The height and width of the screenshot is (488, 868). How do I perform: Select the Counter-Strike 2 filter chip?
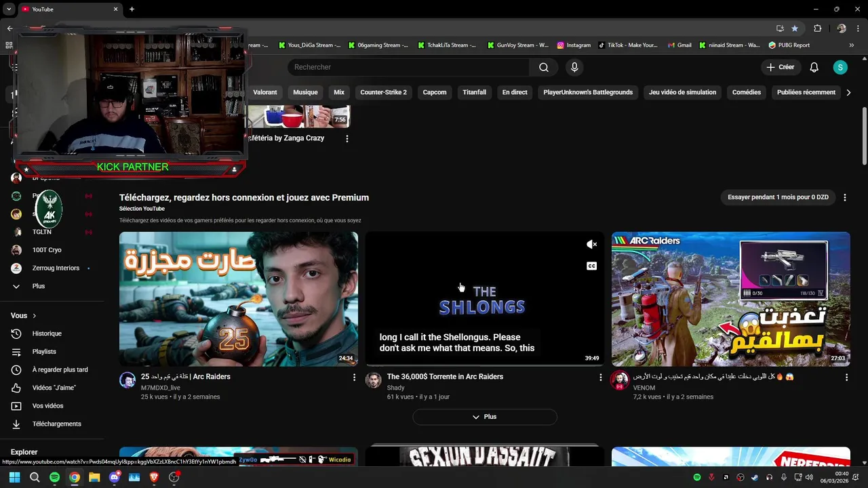click(384, 92)
